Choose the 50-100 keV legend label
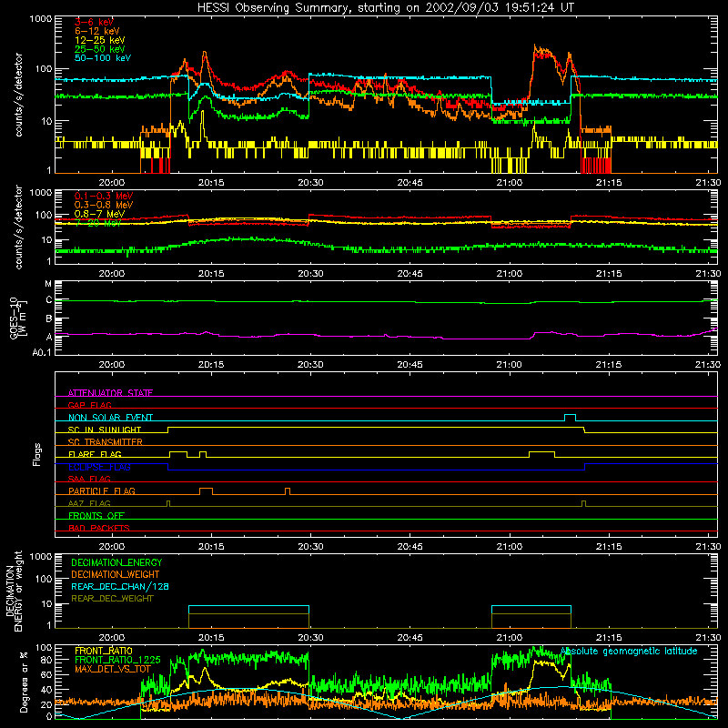The width and height of the screenshot is (728, 728). click(103, 58)
